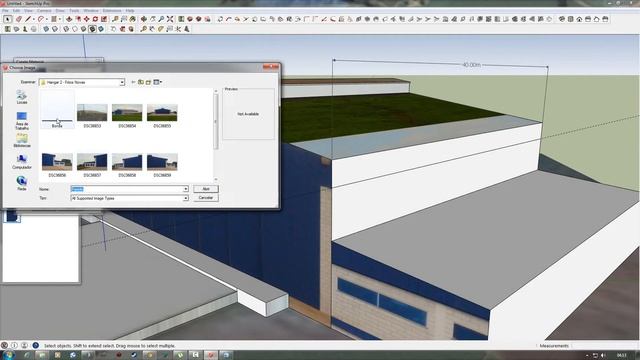The width and height of the screenshot is (640, 360).
Task: Enable Hidden Line face style
Action: point(75,29)
